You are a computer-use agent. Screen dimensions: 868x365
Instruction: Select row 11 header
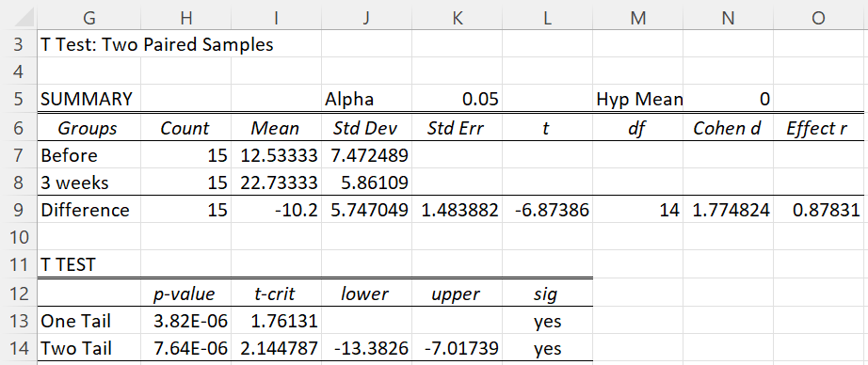(18, 264)
